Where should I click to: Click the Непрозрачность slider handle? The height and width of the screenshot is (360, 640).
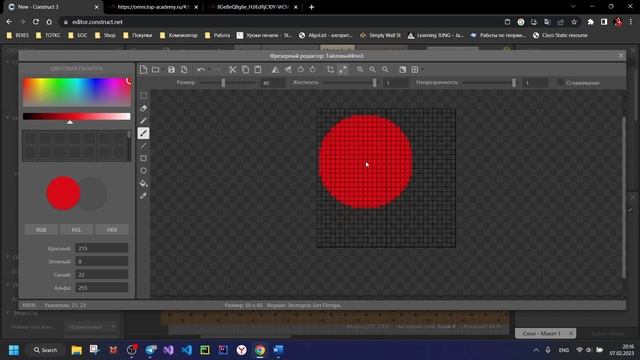click(x=514, y=83)
